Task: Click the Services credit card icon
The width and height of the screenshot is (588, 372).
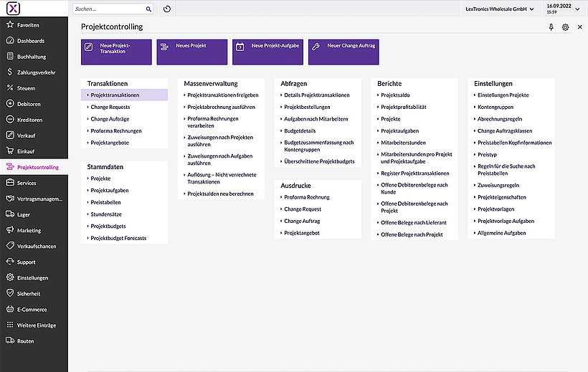Action: pyautogui.click(x=10, y=183)
